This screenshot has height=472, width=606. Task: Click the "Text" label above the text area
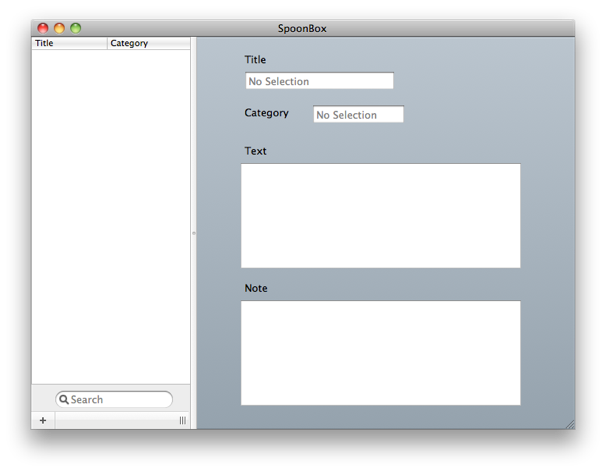tap(255, 151)
